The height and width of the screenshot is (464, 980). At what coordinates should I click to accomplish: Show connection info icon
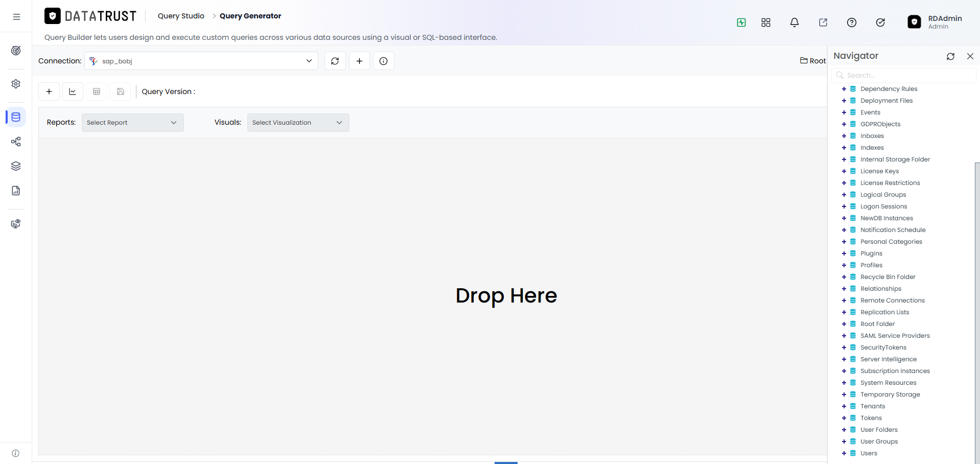[384, 61]
